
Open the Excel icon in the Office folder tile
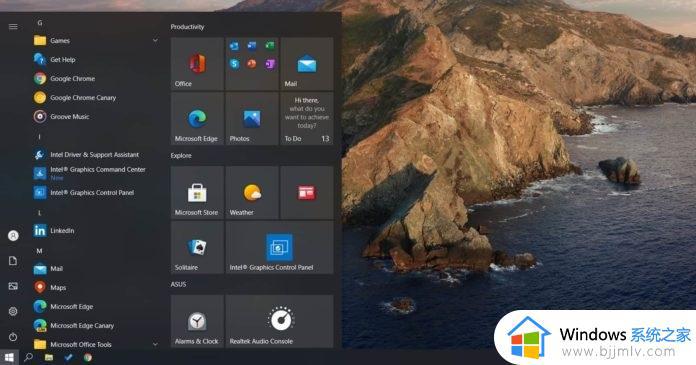pyautogui.click(x=270, y=45)
